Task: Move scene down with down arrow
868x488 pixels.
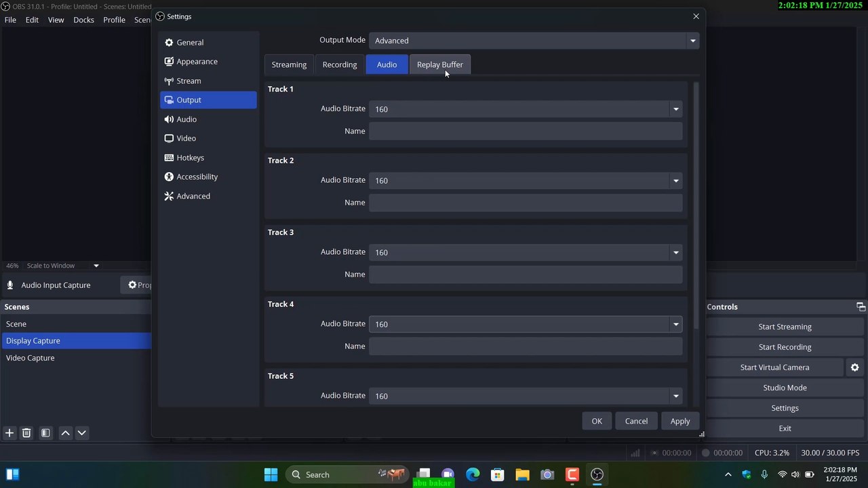Action: tap(81, 433)
